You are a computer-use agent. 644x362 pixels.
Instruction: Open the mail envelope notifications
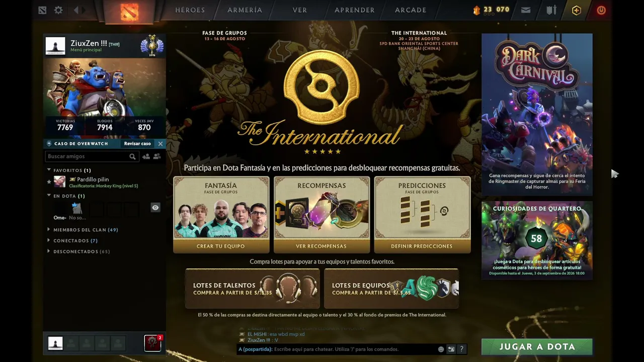526,10
